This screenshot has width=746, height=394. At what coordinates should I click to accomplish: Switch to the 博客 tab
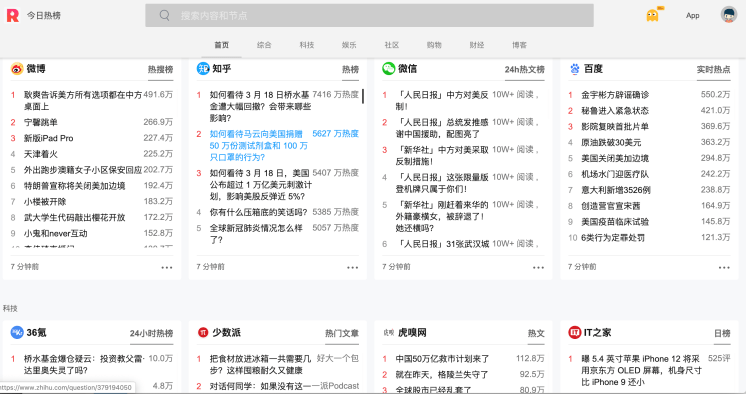point(519,45)
